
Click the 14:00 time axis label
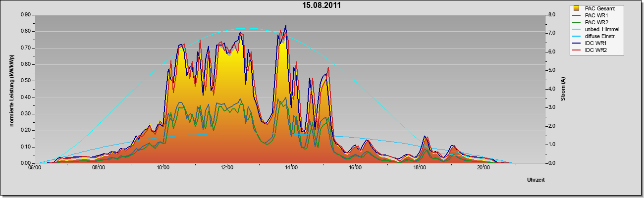coord(291,169)
